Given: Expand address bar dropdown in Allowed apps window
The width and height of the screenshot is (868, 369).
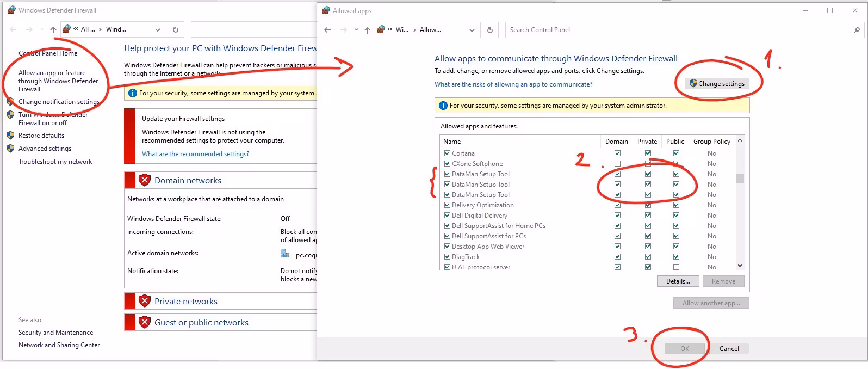Looking at the screenshot, I should 472,30.
